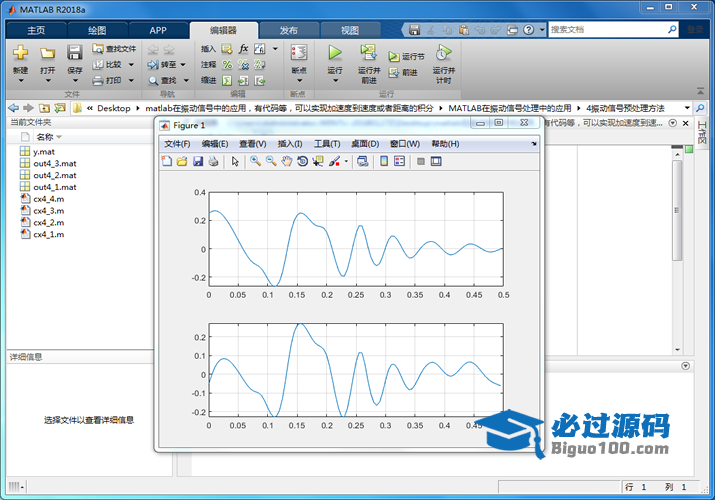Click Show Plot Tools icon in Figure 1

(x=436, y=161)
